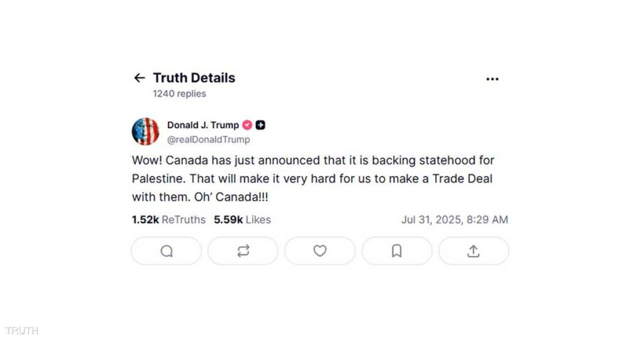This screenshot has height=338, width=644.
Task: Click the TRUTH watermark logo
Action: tap(22, 330)
